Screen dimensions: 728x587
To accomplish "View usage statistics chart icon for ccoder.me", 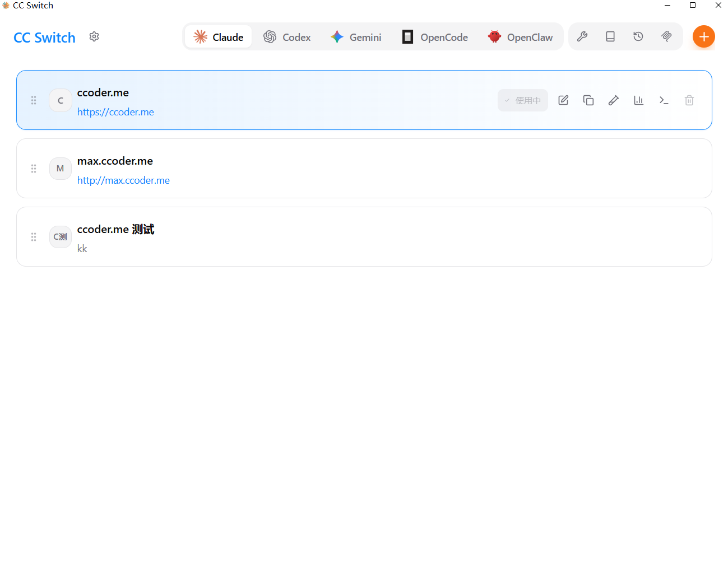I will (639, 100).
